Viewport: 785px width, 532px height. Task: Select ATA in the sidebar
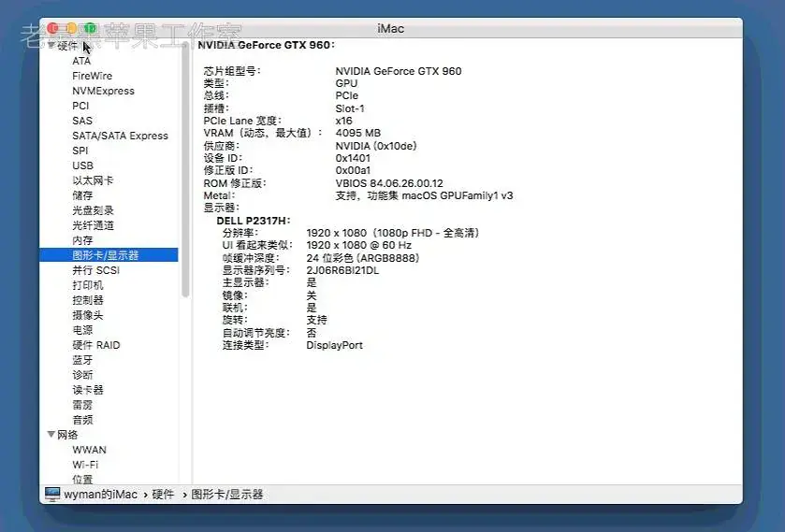coord(81,61)
